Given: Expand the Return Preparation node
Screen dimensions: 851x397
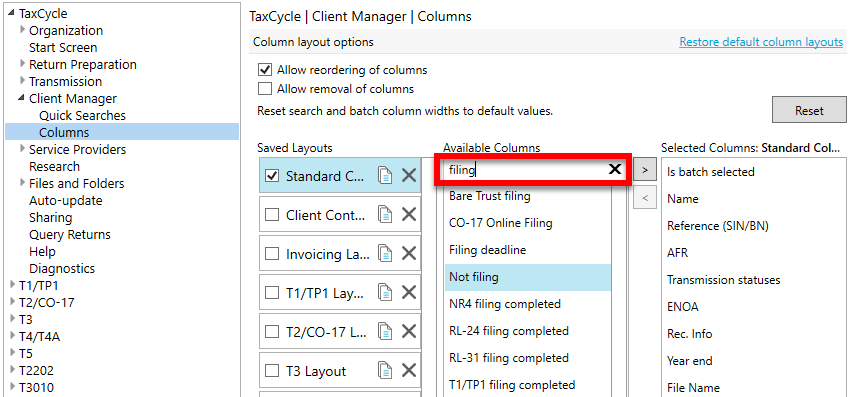Looking at the screenshot, I should [x=23, y=64].
